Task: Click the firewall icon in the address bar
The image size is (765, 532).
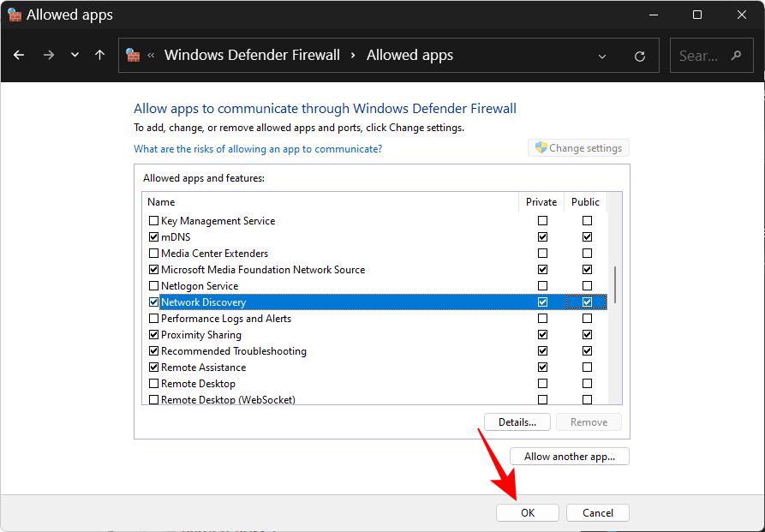Action: (x=133, y=55)
